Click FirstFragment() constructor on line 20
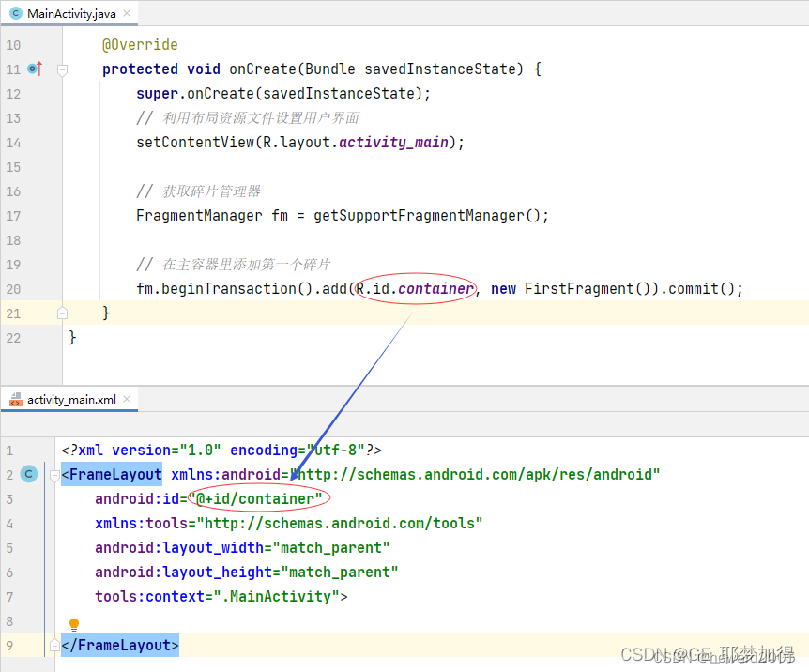 (x=589, y=288)
